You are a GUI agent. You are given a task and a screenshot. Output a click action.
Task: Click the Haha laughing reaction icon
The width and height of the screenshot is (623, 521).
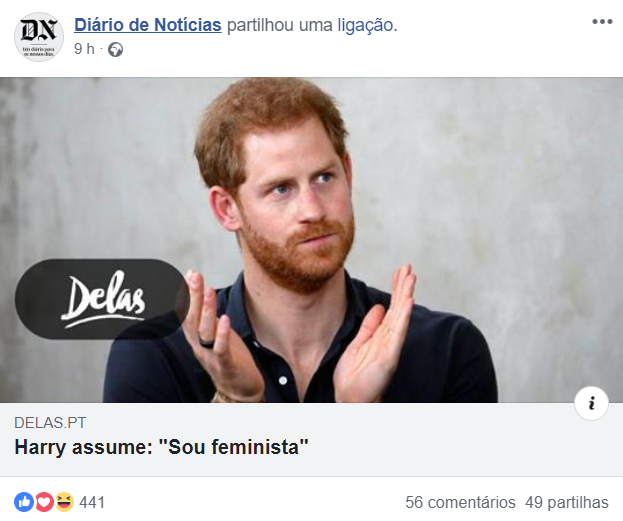64,502
